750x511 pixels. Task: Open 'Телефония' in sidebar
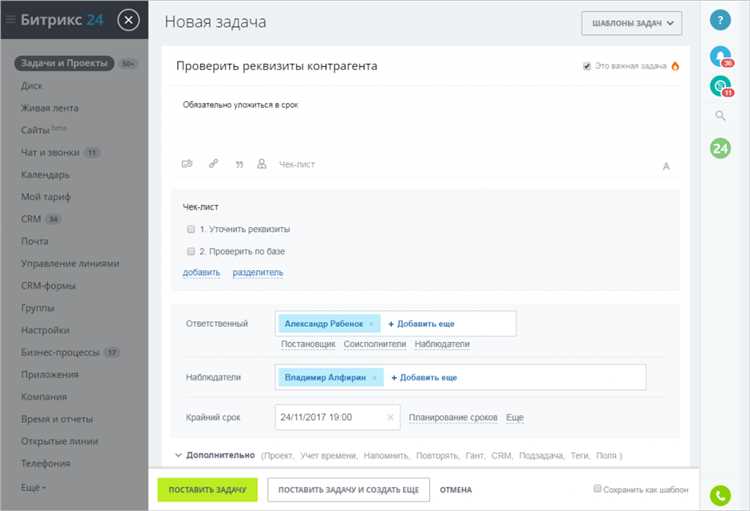(45, 463)
